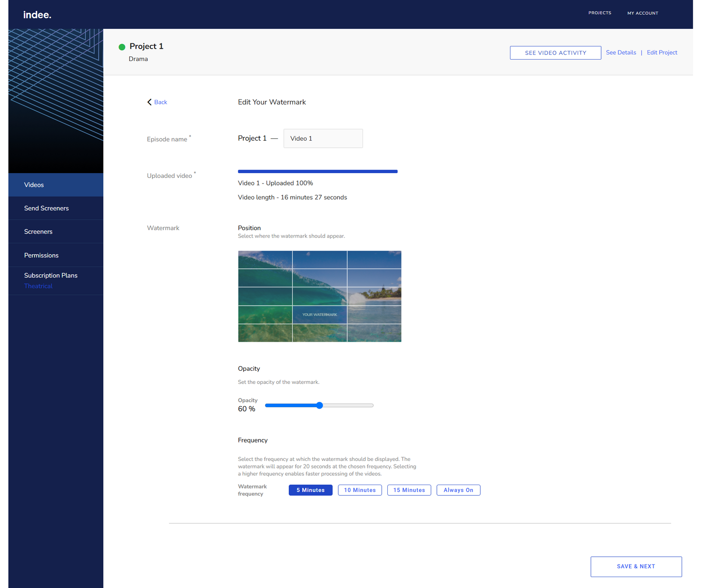Image resolution: width=701 pixels, height=588 pixels.
Task: Click the indee logo
Action: point(37,15)
